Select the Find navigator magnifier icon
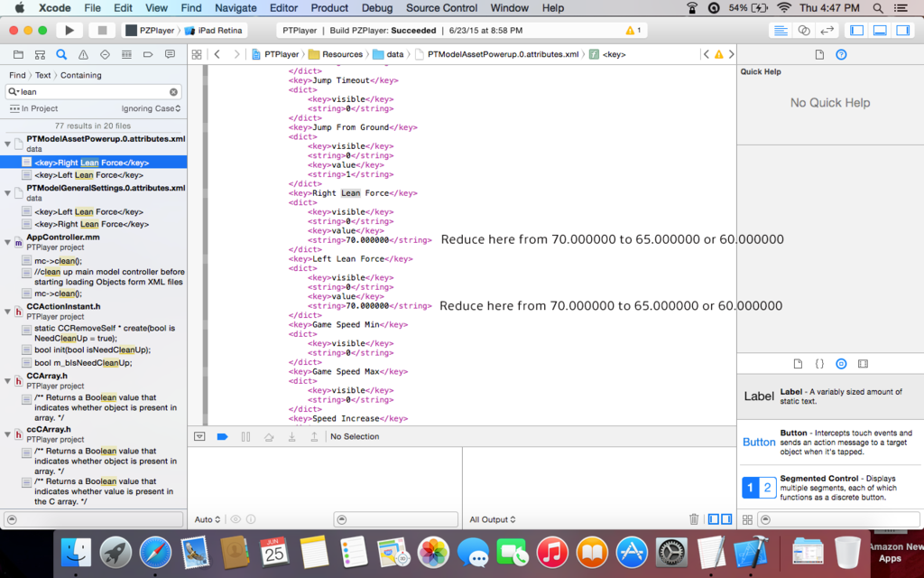This screenshot has height=578, width=924. pos(61,54)
